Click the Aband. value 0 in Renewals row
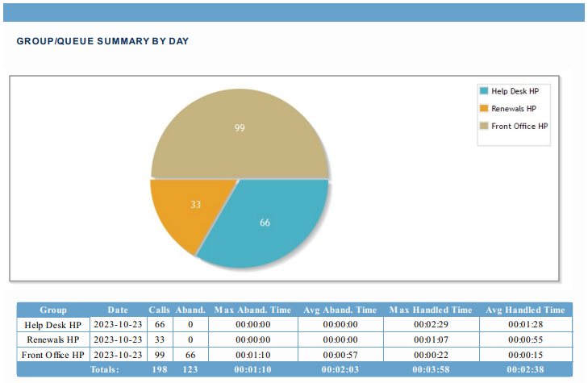 [x=190, y=339]
